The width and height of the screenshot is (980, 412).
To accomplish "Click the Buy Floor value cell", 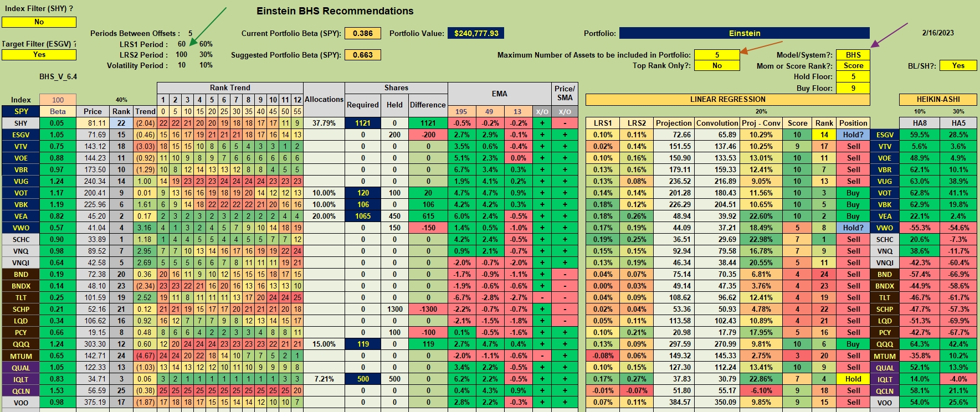I will (853, 88).
